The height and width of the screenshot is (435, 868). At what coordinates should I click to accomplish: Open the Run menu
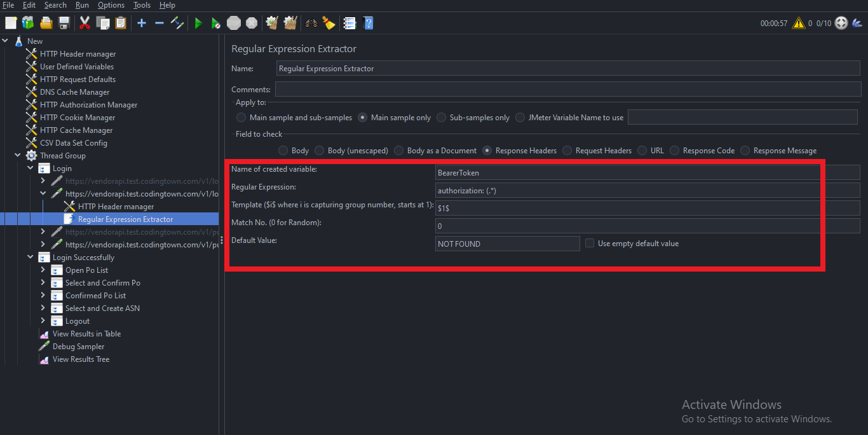pos(82,5)
